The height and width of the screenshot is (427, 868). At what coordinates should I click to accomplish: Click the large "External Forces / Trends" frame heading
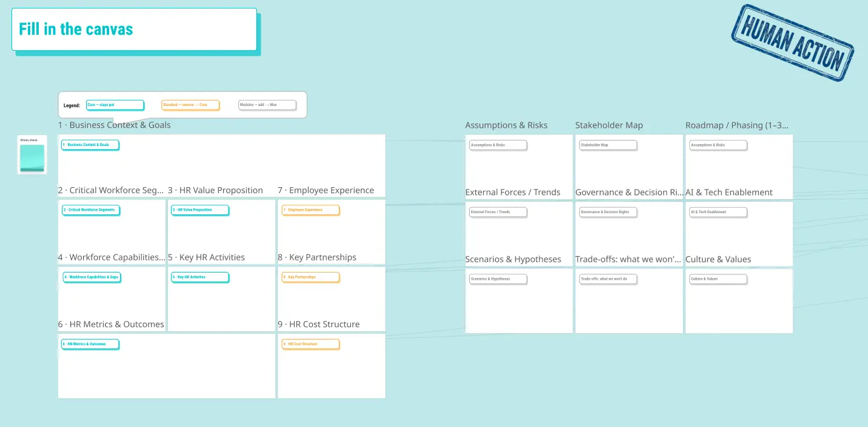[x=513, y=193]
